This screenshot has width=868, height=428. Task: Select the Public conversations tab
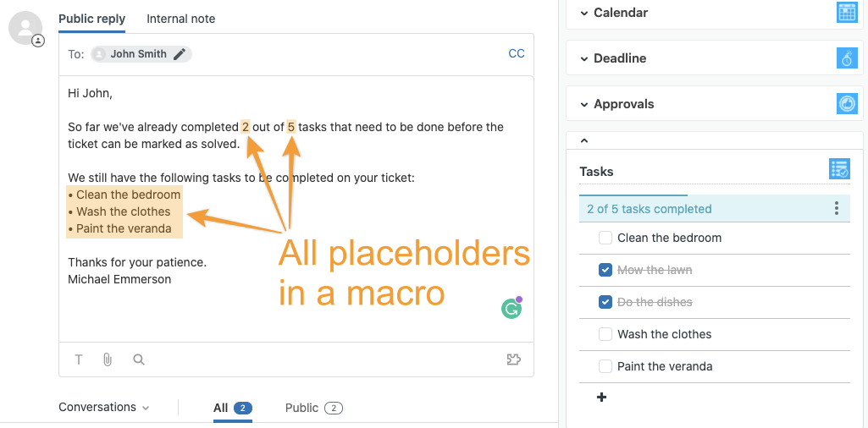point(314,408)
